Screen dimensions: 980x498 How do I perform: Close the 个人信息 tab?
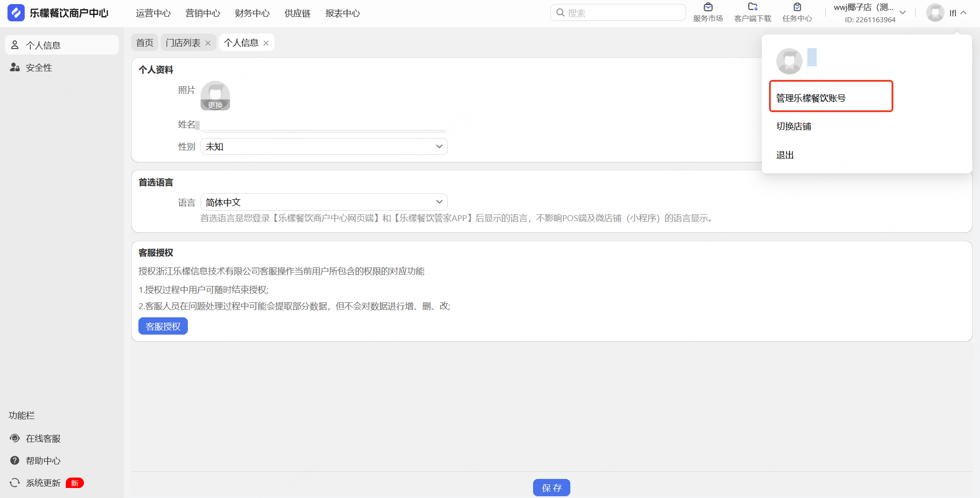tap(266, 43)
